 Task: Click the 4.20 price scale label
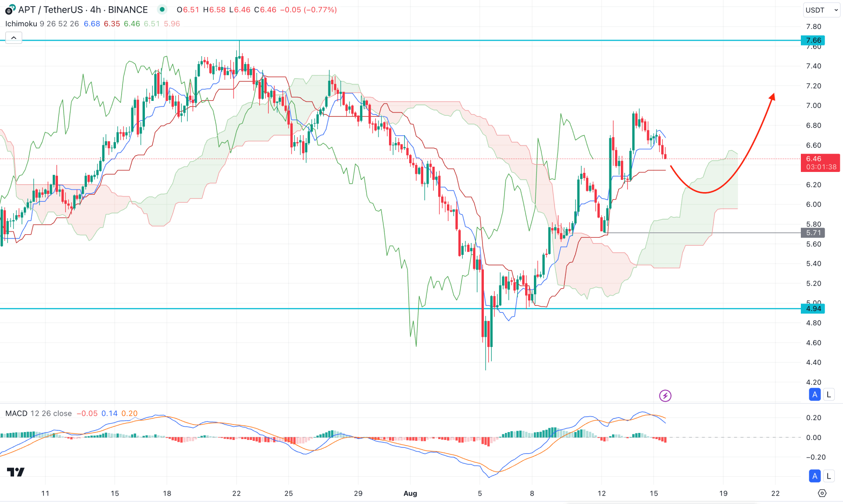pyautogui.click(x=813, y=382)
